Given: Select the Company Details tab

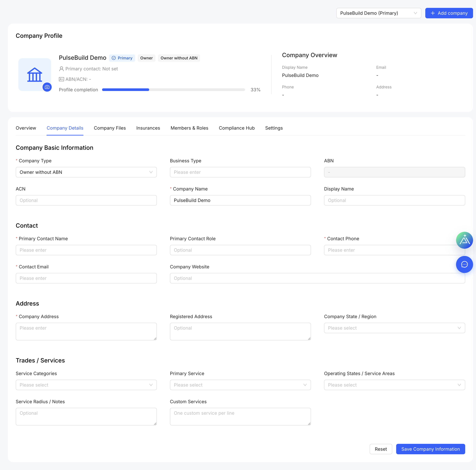Looking at the screenshot, I should (x=65, y=128).
